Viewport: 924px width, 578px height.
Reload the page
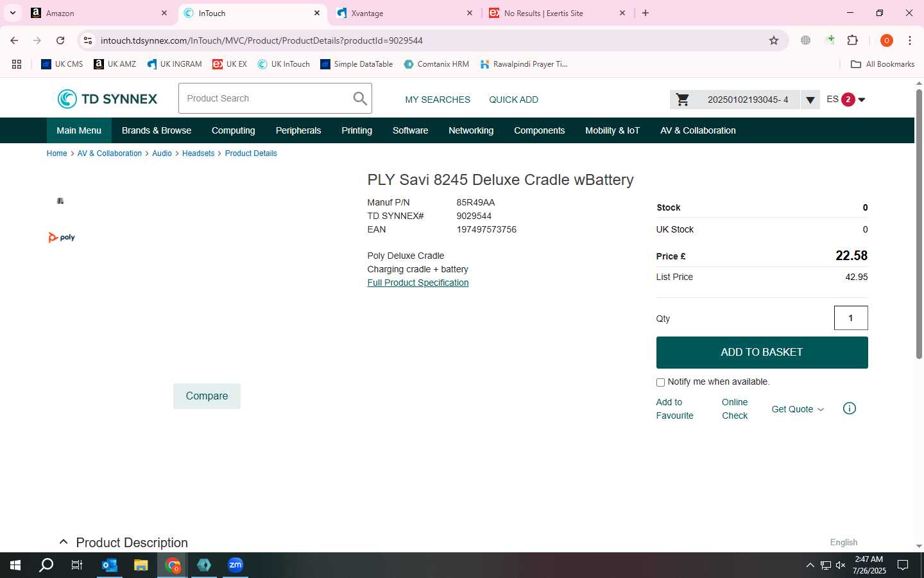click(x=60, y=40)
